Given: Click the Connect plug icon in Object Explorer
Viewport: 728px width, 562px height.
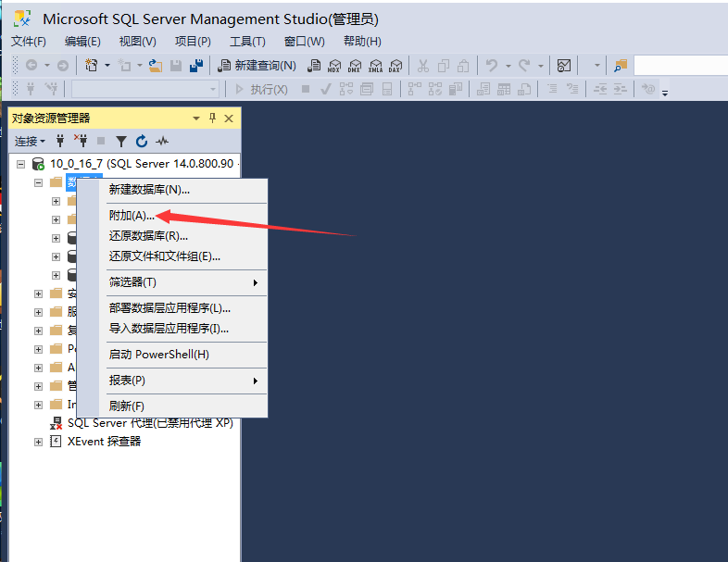Looking at the screenshot, I should [61, 142].
